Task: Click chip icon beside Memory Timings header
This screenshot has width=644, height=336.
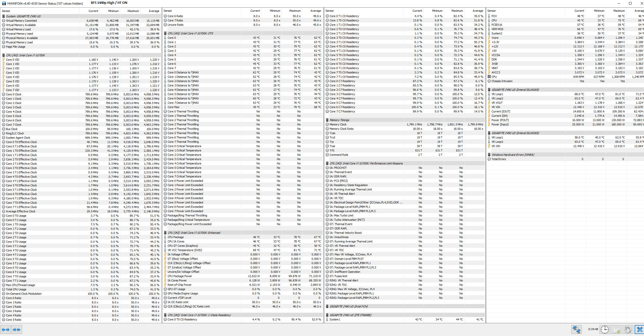Action: click(x=327, y=120)
